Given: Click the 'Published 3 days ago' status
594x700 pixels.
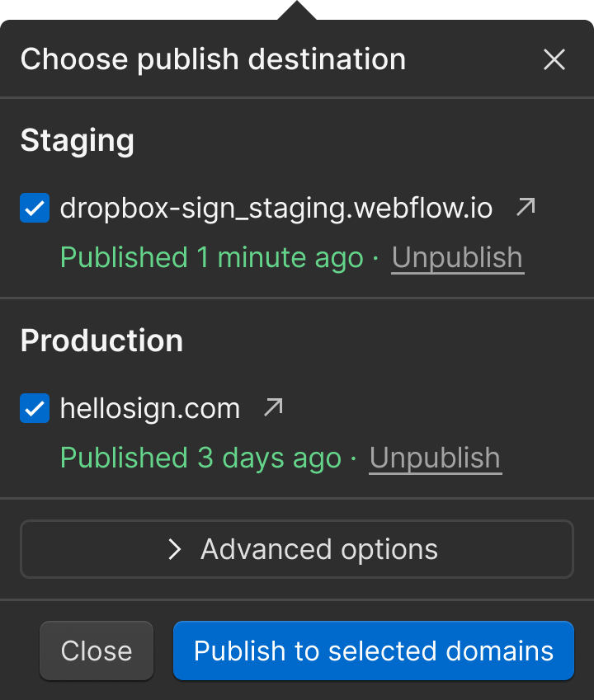Looking at the screenshot, I should click(200, 458).
